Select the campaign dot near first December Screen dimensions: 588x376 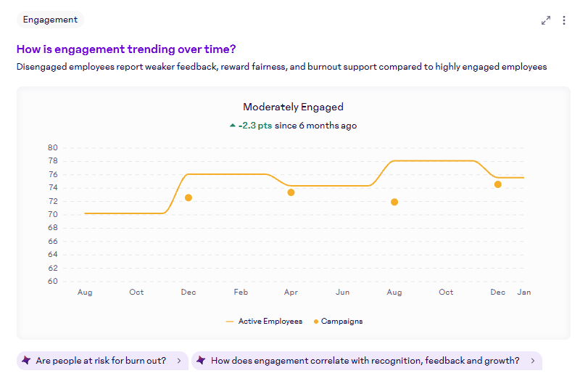point(189,197)
